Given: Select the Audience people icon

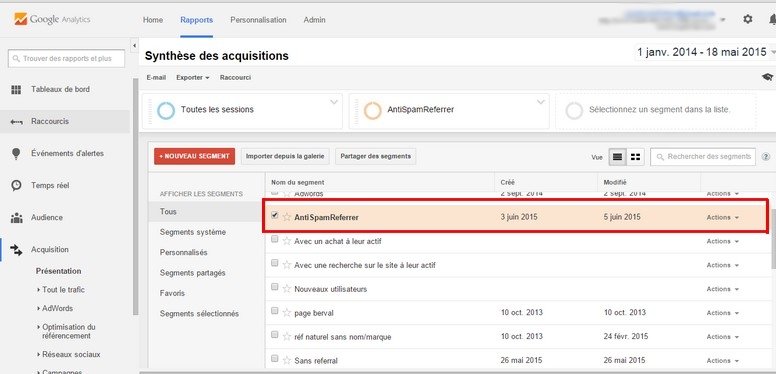Looking at the screenshot, I should [x=16, y=217].
